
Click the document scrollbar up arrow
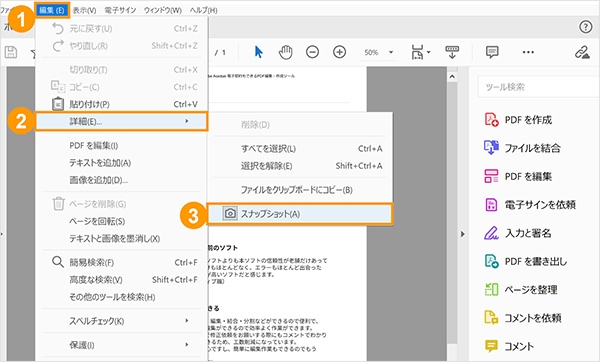[452, 77]
